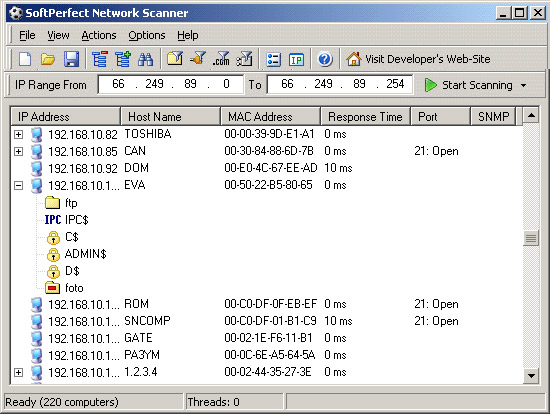Click MAC address 00-C0-DF-0F-EB-EF

[x=270, y=304]
